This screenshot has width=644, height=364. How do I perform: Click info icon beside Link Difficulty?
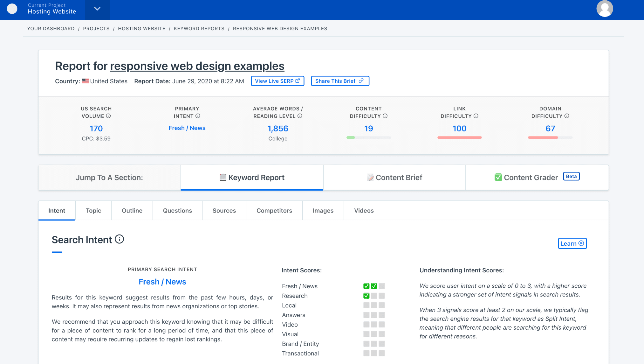coord(476,116)
